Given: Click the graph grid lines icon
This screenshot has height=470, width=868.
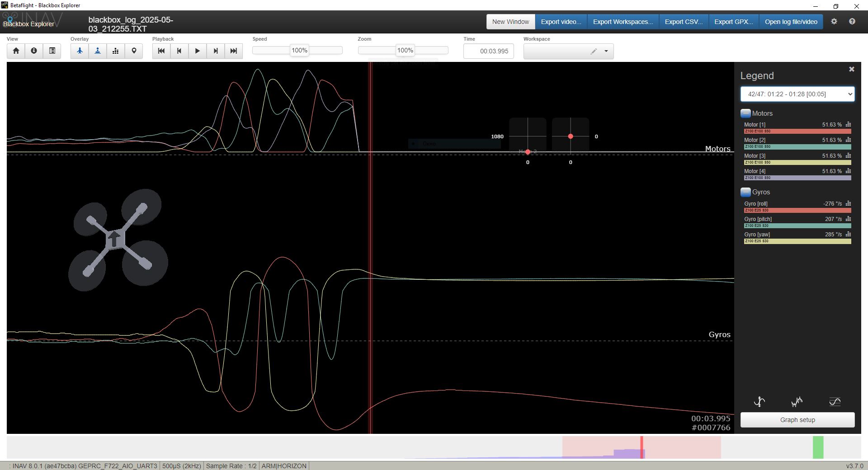Looking at the screenshot, I should click(835, 401).
